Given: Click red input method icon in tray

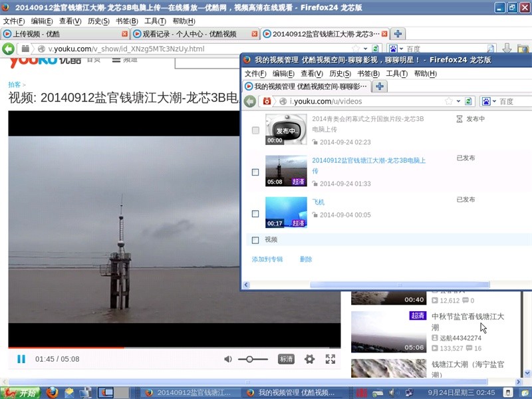Looking at the screenshot, I should [362, 393].
